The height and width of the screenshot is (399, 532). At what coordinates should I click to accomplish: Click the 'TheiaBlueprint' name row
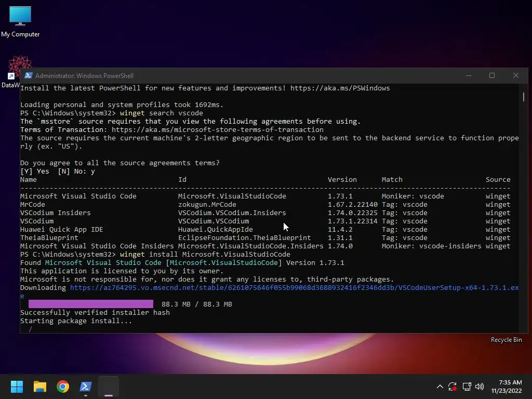(x=49, y=238)
